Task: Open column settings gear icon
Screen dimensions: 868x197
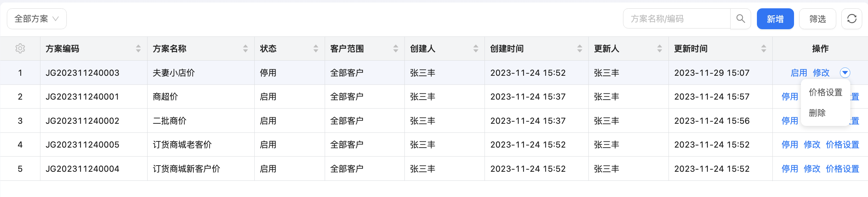Action: pos(20,48)
